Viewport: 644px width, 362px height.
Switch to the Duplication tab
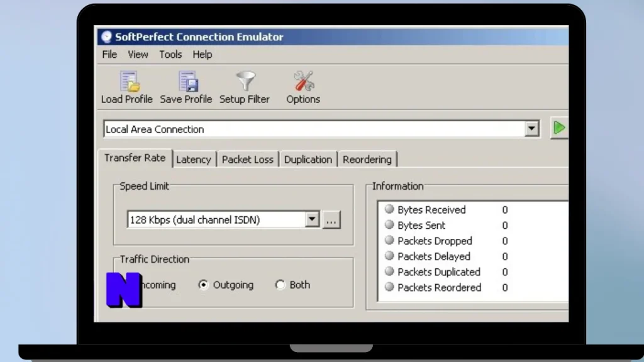(308, 160)
